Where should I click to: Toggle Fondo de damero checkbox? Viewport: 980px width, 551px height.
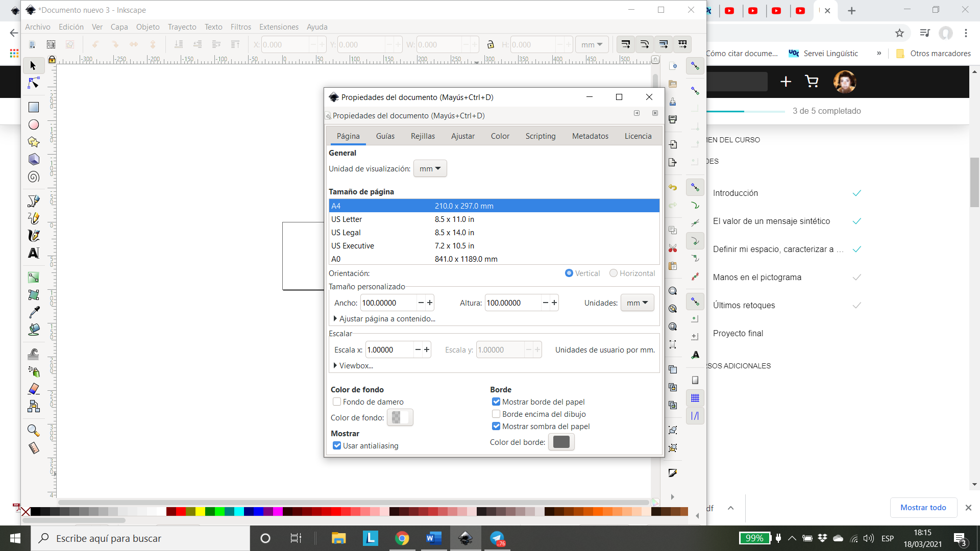click(x=336, y=402)
